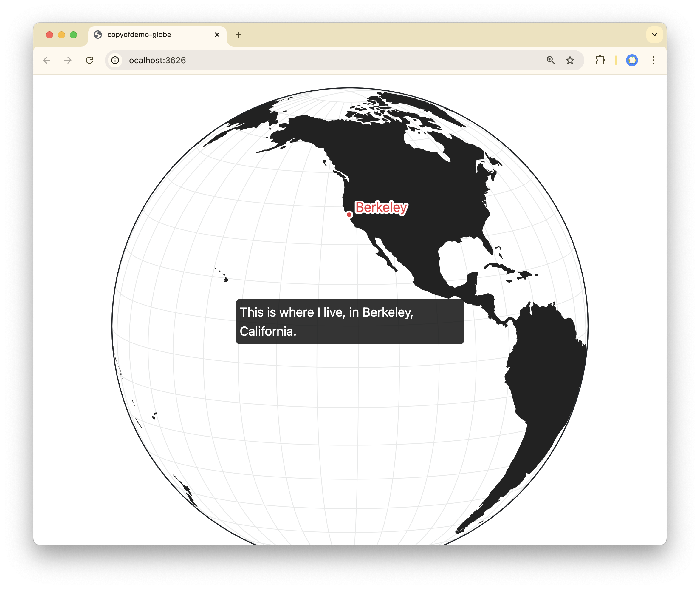The height and width of the screenshot is (589, 700).
Task: Click the red Berkeley label
Action: [x=381, y=207]
